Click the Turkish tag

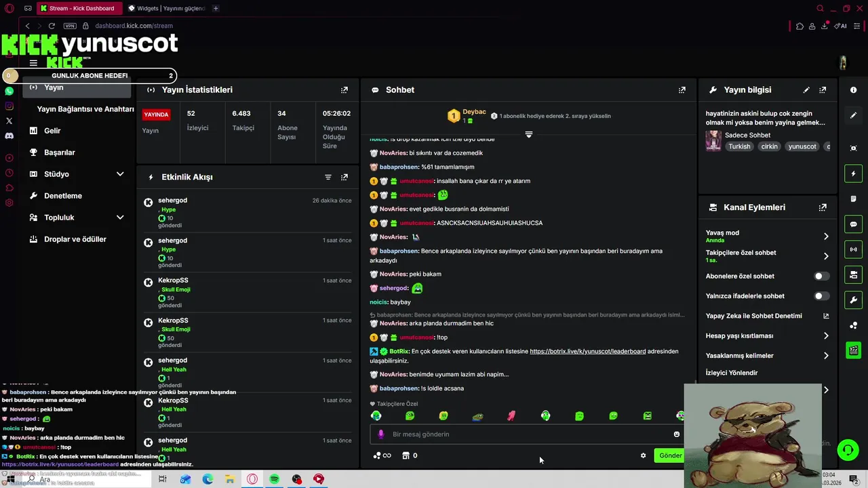739,146
